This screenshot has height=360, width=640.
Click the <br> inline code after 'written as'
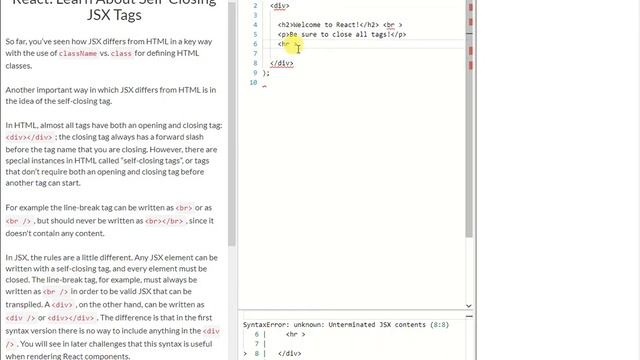pos(184,208)
